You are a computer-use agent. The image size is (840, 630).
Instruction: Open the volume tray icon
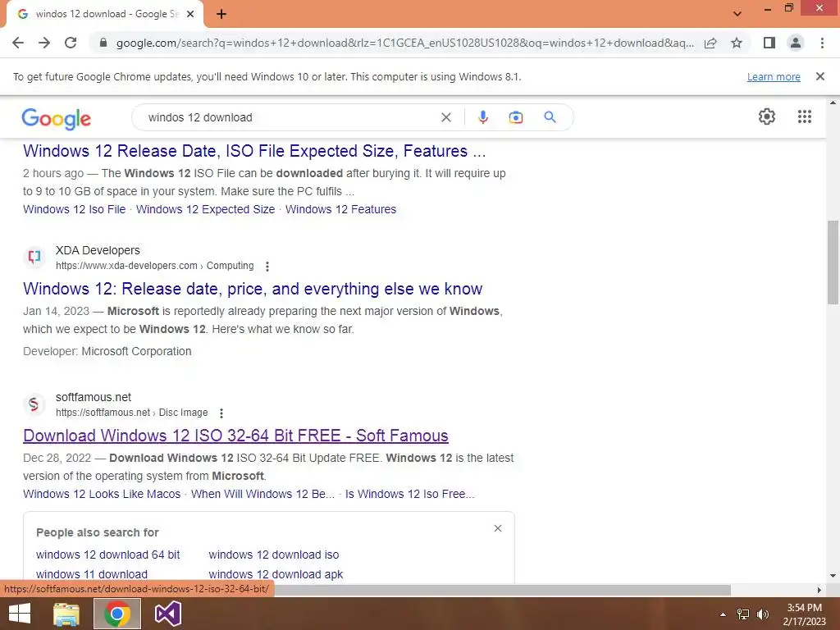tap(763, 614)
